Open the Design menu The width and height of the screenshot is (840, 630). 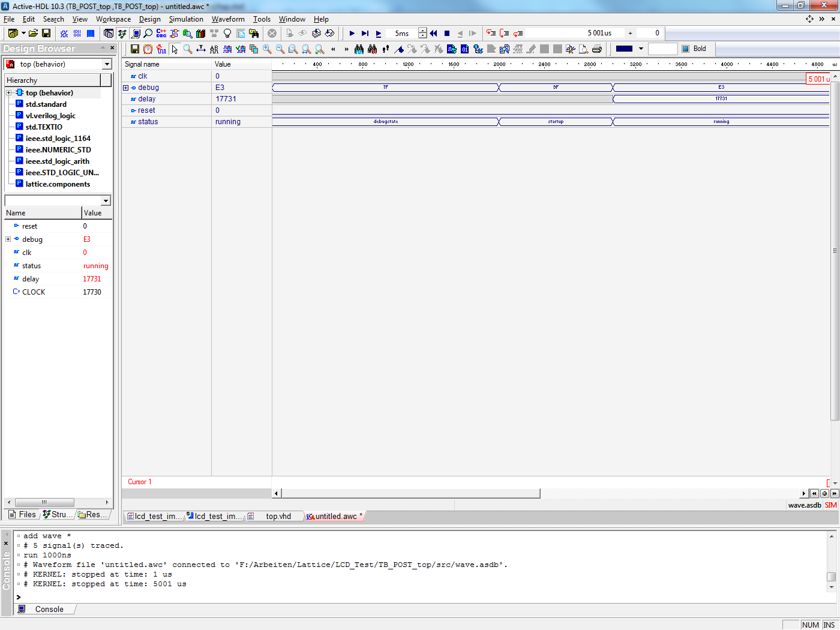coord(150,19)
